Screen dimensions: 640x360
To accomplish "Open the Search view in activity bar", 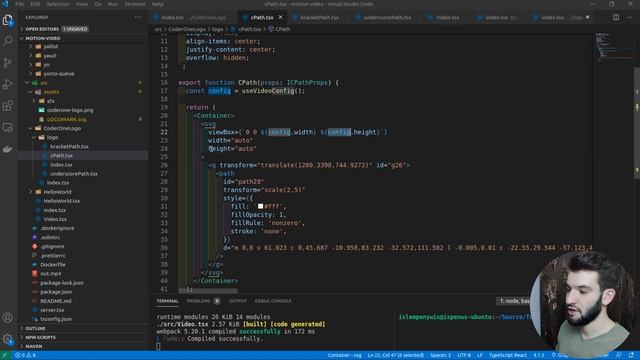I will click(x=8, y=41).
